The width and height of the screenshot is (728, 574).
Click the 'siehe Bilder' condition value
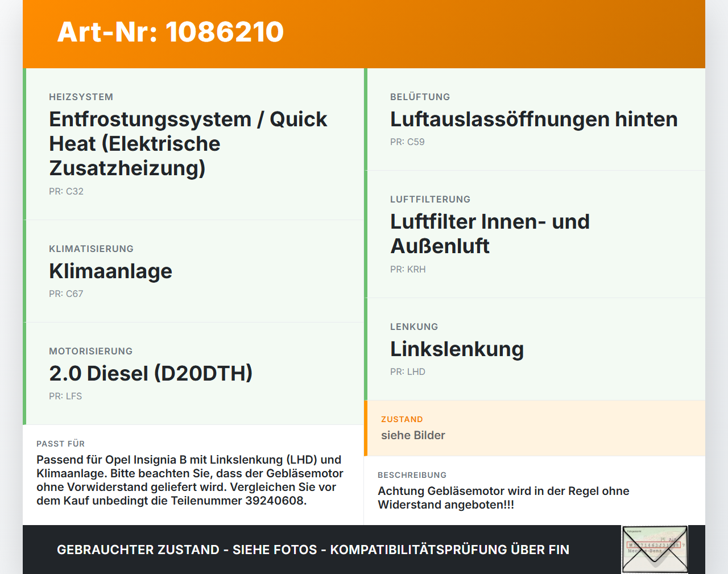(413, 436)
